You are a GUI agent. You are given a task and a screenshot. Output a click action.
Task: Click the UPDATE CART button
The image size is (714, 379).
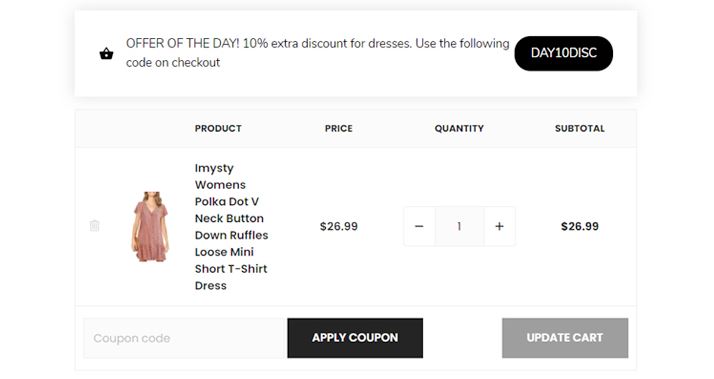point(565,338)
